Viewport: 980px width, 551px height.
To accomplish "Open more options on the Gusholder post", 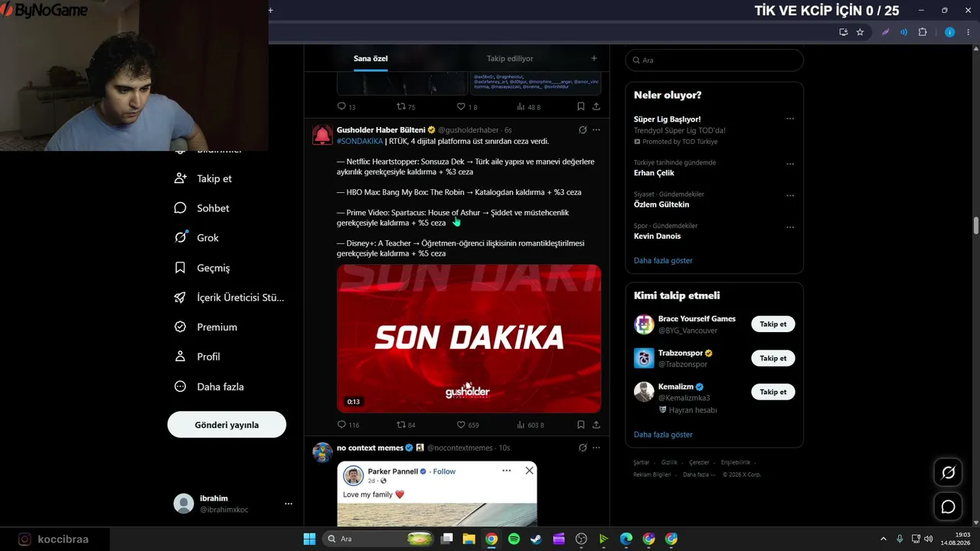I will click(x=596, y=130).
